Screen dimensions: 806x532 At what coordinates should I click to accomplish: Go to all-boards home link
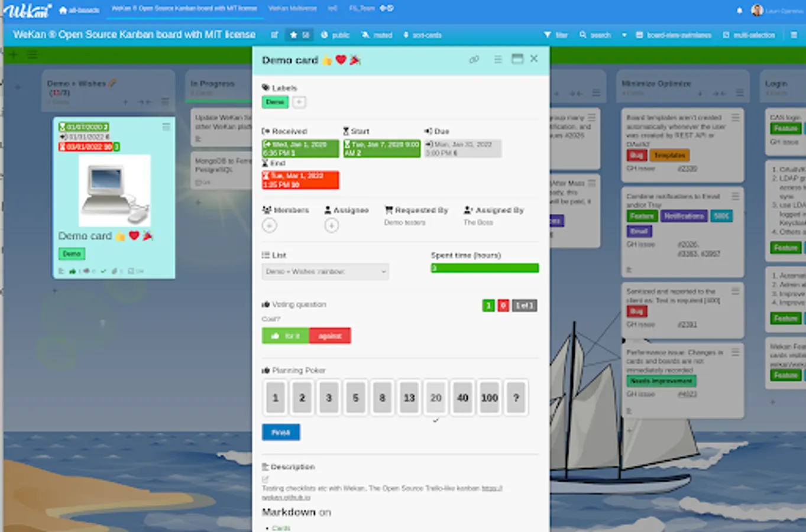pos(79,9)
